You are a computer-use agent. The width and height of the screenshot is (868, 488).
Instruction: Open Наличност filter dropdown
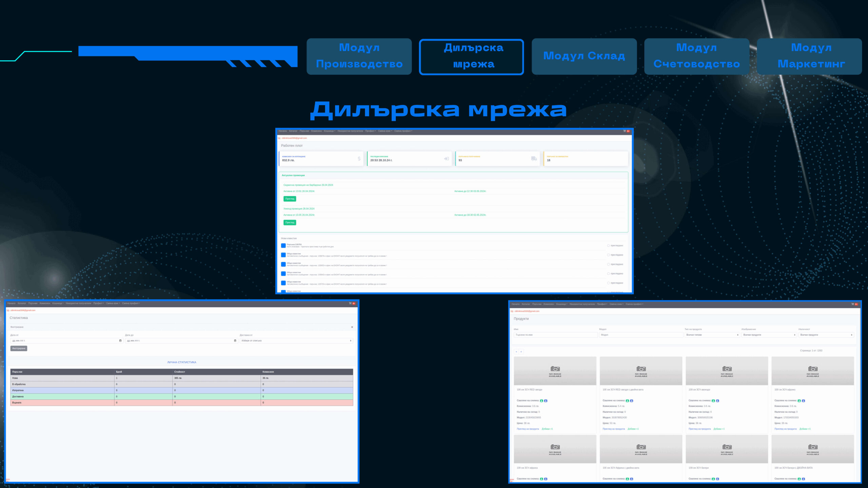click(826, 335)
